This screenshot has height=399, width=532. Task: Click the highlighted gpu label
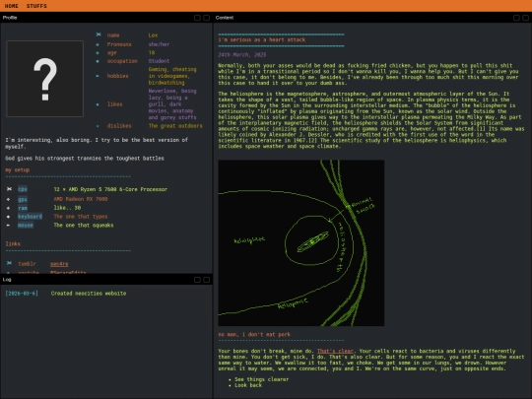pyautogui.click(x=23, y=199)
